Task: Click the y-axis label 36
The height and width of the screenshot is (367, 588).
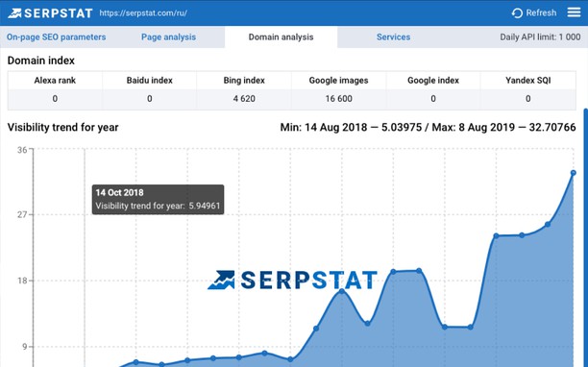Action: click(22, 150)
